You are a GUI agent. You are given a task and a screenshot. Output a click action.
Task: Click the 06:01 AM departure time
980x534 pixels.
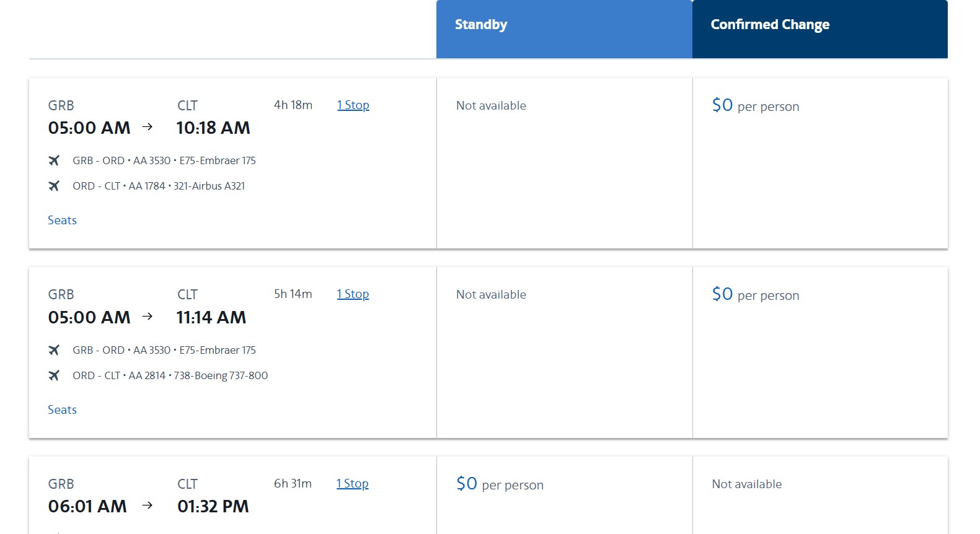point(87,507)
